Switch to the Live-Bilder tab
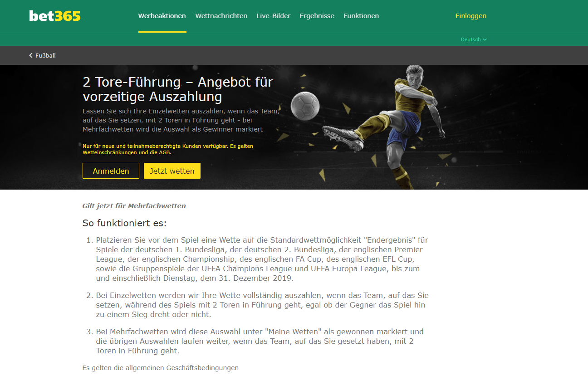This screenshot has height=381, width=588. (274, 16)
